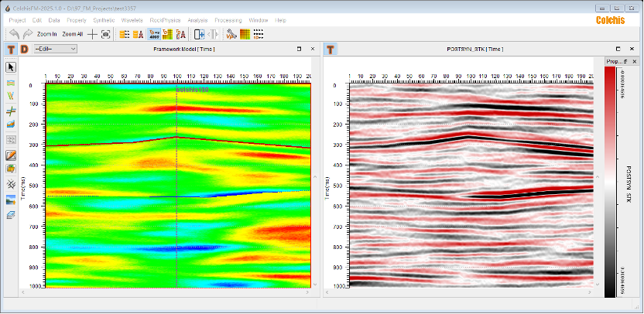Click the orange layer list icon
This screenshot has height=314, width=644.
125,35
